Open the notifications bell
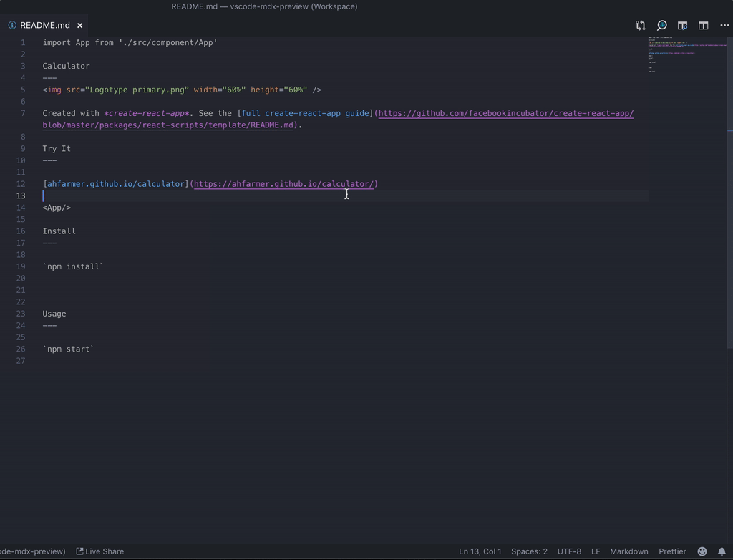Image resolution: width=733 pixels, height=560 pixels. click(722, 551)
